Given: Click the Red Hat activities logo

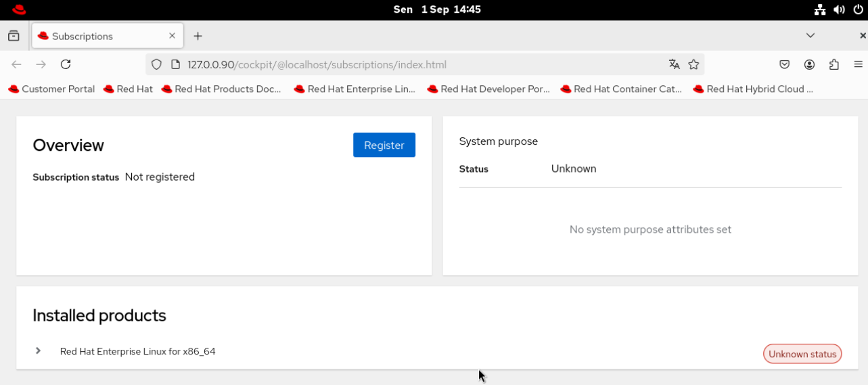Looking at the screenshot, I should coord(19,9).
